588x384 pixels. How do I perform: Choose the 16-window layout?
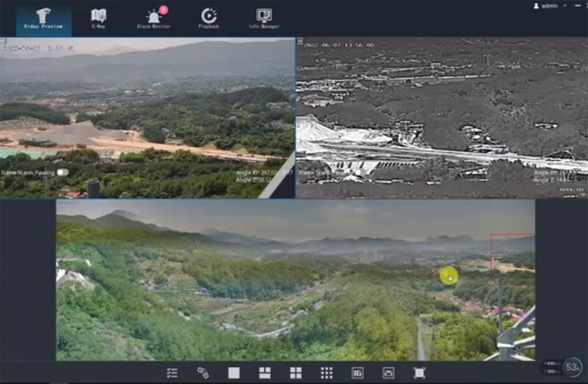coord(357,373)
